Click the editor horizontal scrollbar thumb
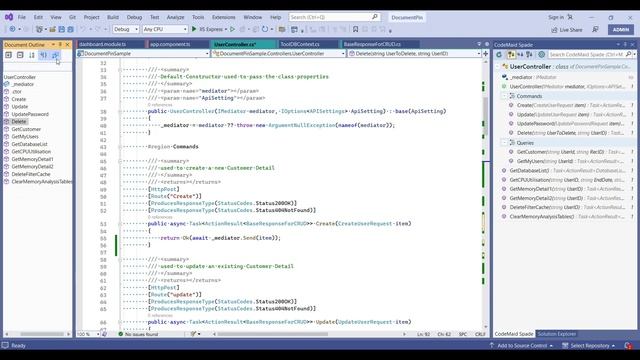This screenshot has height=360, width=640. 273,334
